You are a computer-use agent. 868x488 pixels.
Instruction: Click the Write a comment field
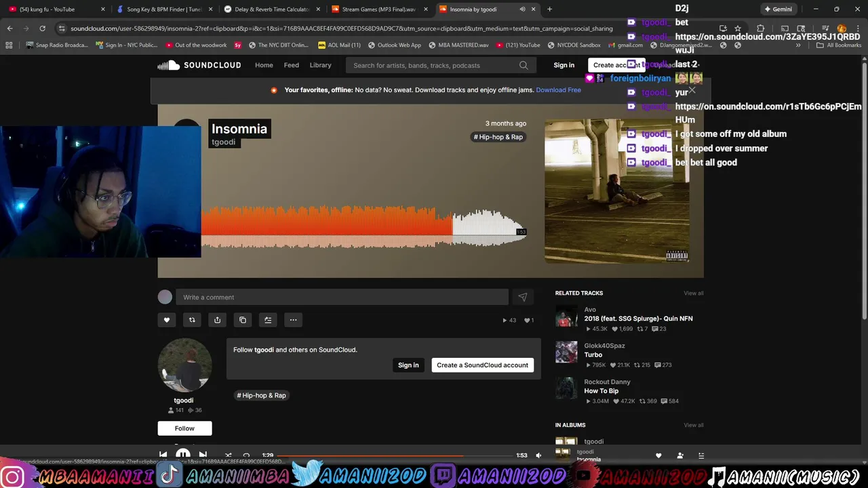342,297
